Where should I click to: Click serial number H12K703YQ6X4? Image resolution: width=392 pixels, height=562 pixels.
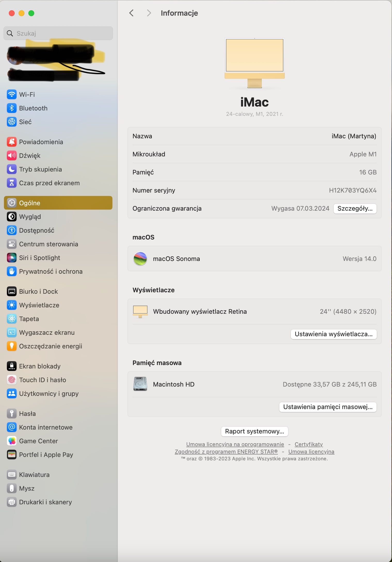pyautogui.click(x=353, y=190)
